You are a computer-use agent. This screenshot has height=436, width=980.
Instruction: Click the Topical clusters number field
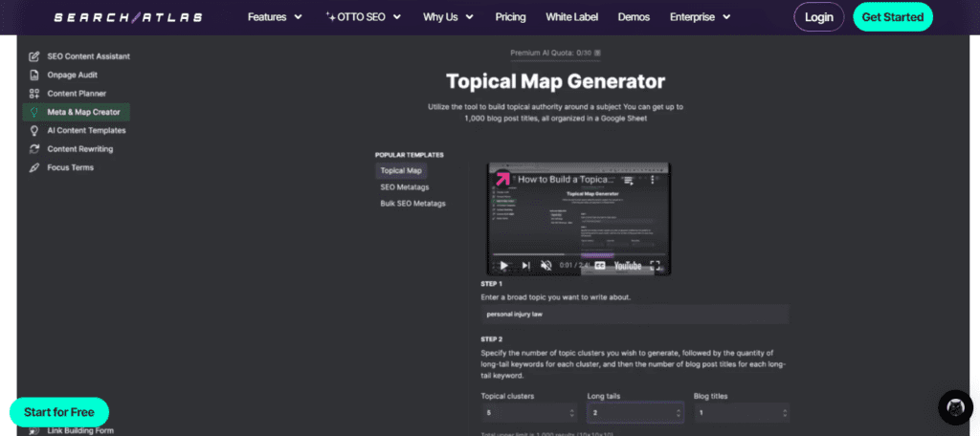pos(528,413)
